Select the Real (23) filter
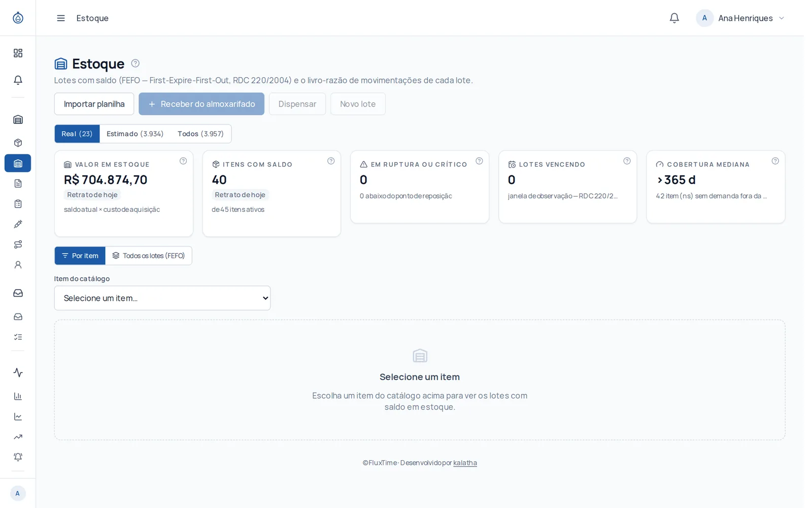The image size is (812, 508). [77, 134]
